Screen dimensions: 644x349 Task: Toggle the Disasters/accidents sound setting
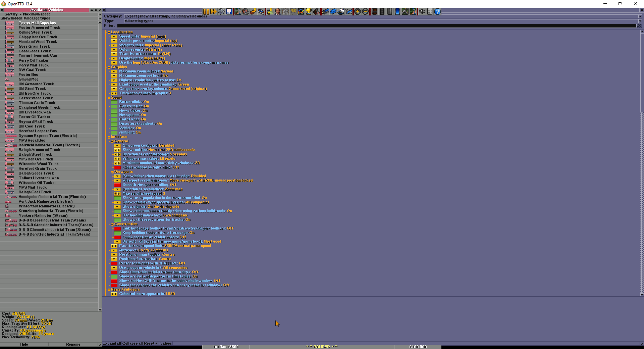tap(114, 124)
